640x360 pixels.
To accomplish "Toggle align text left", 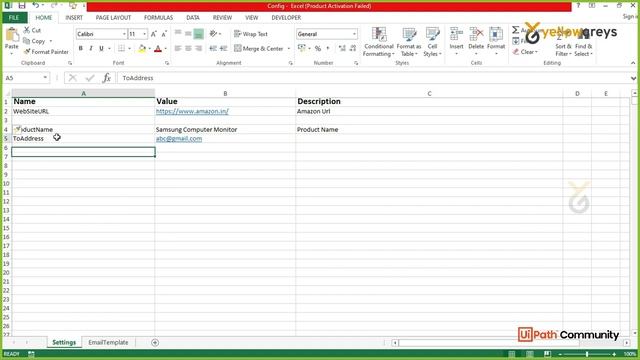I will 178,48.
